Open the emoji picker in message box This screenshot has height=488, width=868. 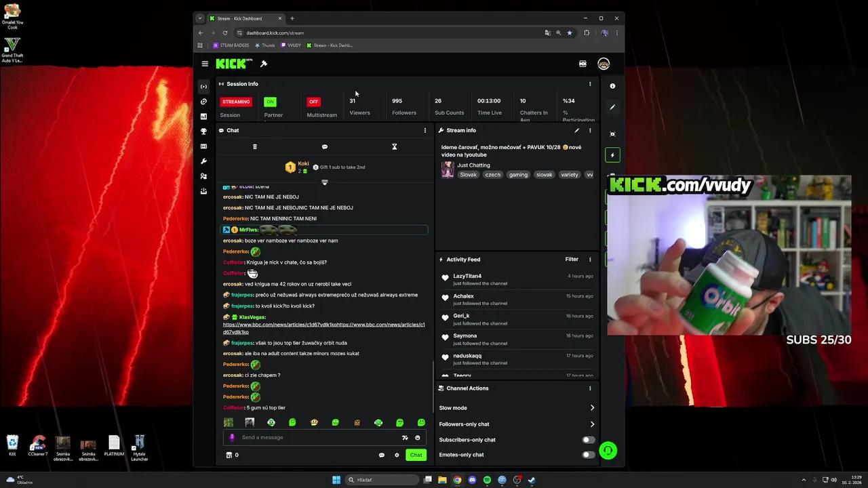point(418,437)
